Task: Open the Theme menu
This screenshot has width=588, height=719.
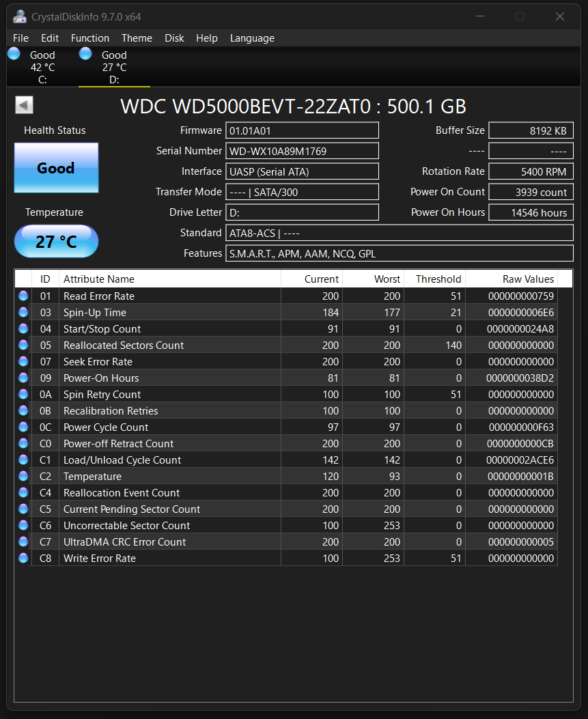Action: (137, 38)
